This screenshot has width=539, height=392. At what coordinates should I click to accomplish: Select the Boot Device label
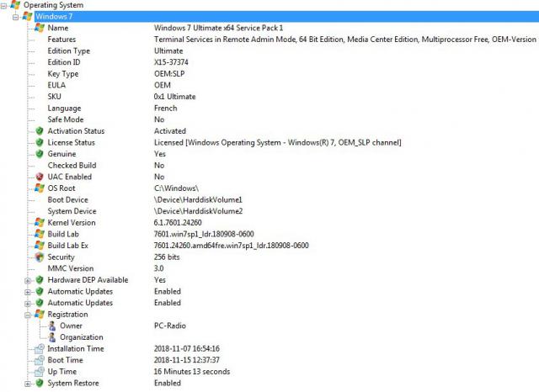click(67, 199)
